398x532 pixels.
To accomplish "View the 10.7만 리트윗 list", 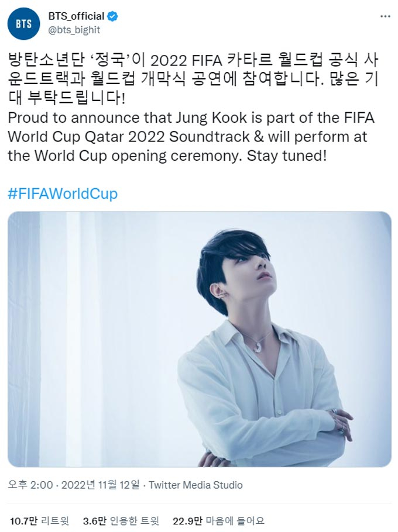I will (39, 521).
